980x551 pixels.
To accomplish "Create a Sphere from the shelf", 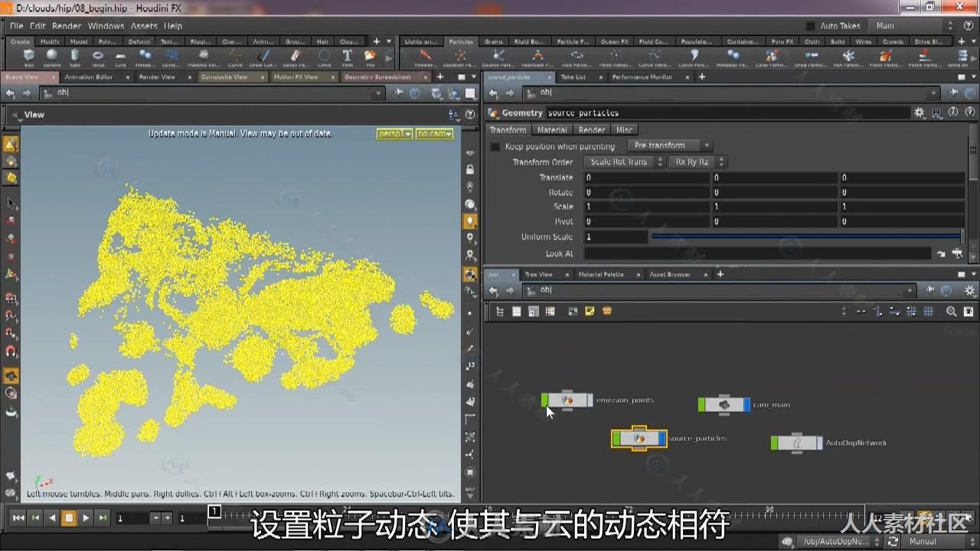I will pos(51,57).
